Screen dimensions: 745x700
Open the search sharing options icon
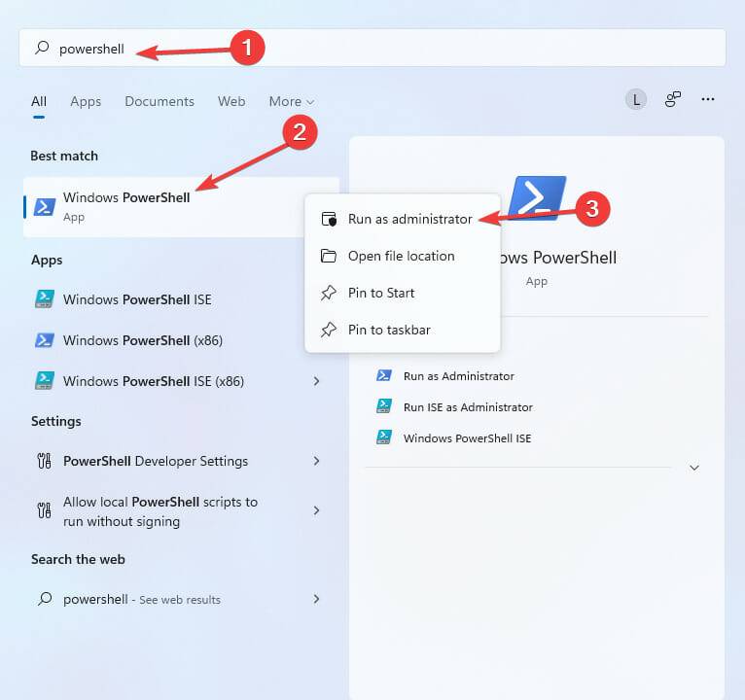[x=672, y=99]
